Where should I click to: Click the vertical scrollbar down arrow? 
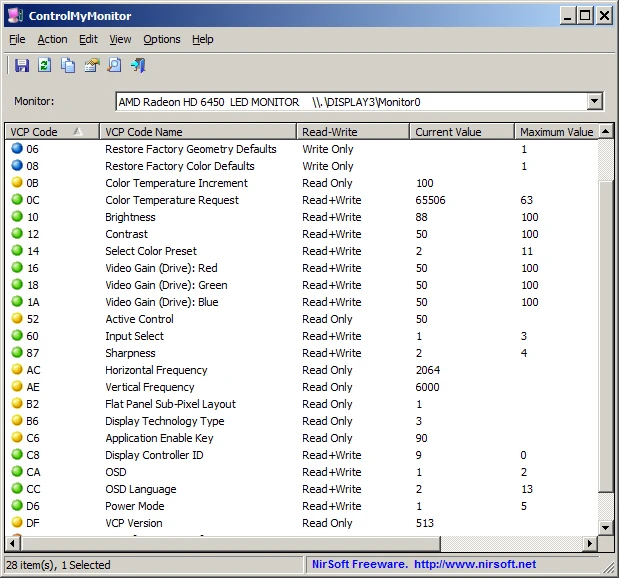tap(605, 527)
